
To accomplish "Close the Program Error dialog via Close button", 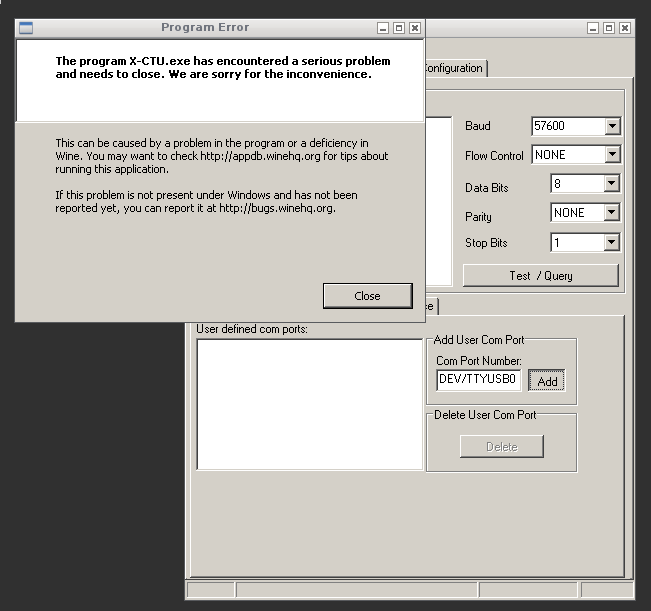I will tap(367, 296).
